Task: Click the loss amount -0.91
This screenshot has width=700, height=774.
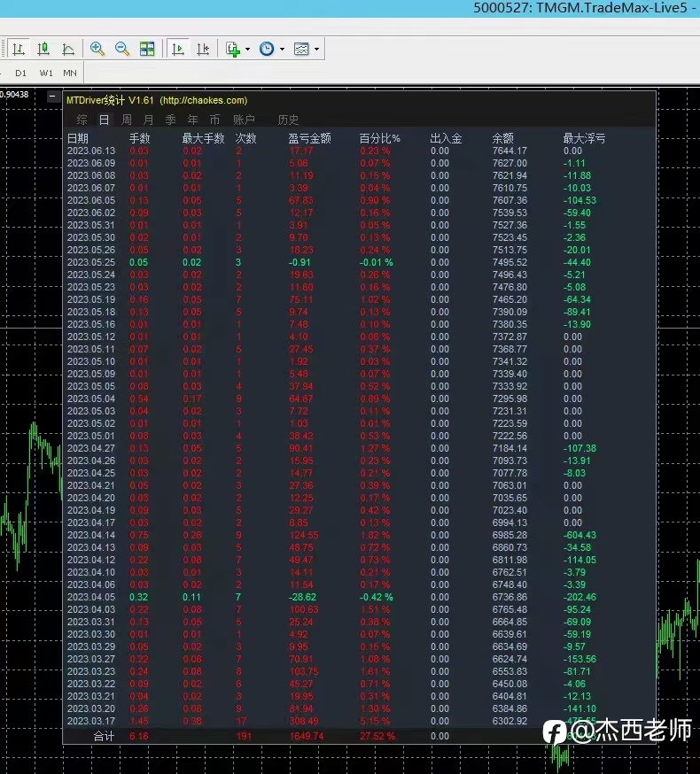Action: pyautogui.click(x=299, y=262)
